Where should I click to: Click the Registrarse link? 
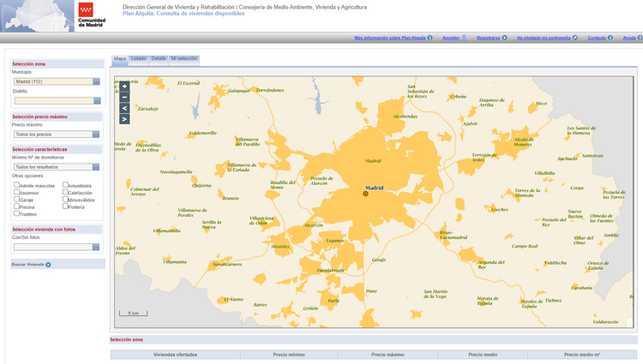489,38
